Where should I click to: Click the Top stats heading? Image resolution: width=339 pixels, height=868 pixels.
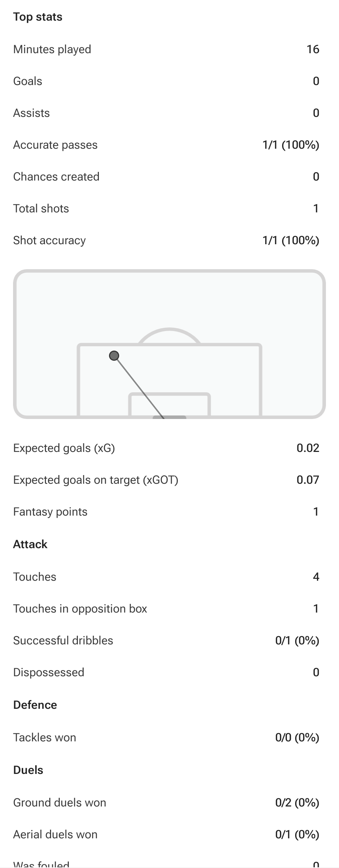[x=38, y=17]
